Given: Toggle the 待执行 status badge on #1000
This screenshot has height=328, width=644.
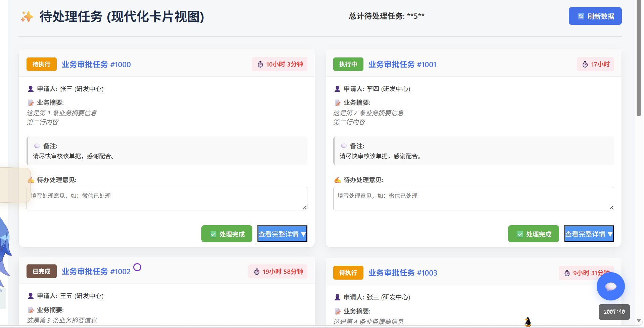Looking at the screenshot, I should click(x=42, y=64).
